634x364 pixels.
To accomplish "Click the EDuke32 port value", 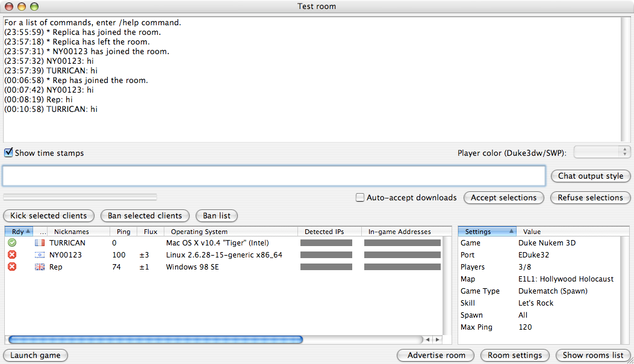I will coord(533,255).
